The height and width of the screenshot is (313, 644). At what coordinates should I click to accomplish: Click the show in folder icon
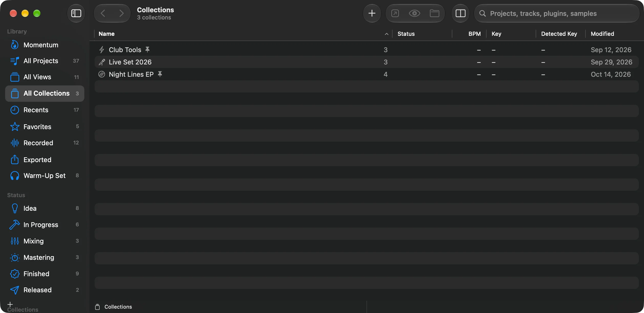[434, 13]
